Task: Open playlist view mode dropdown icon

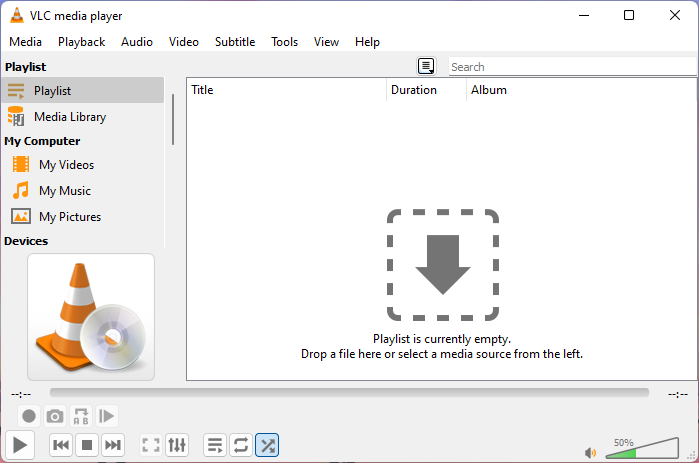Action: (x=426, y=67)
